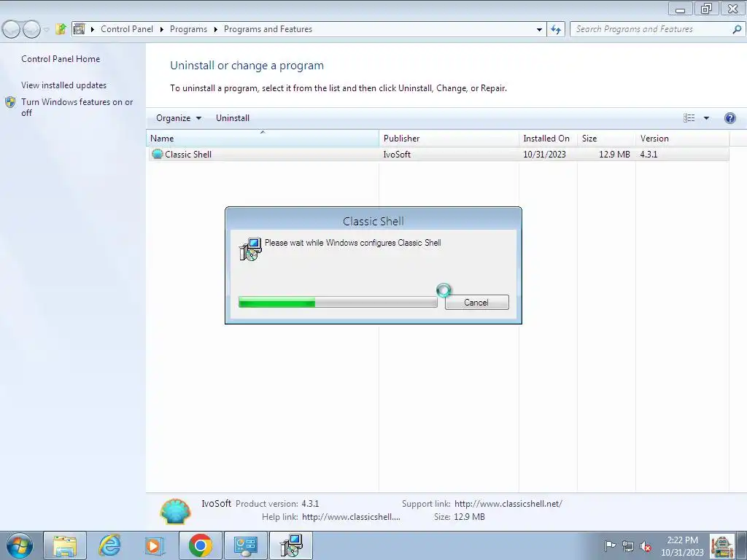Click the Control Panel icon in address bar
Viewport: 747px width, 560px height.
(x=79, y=29)
